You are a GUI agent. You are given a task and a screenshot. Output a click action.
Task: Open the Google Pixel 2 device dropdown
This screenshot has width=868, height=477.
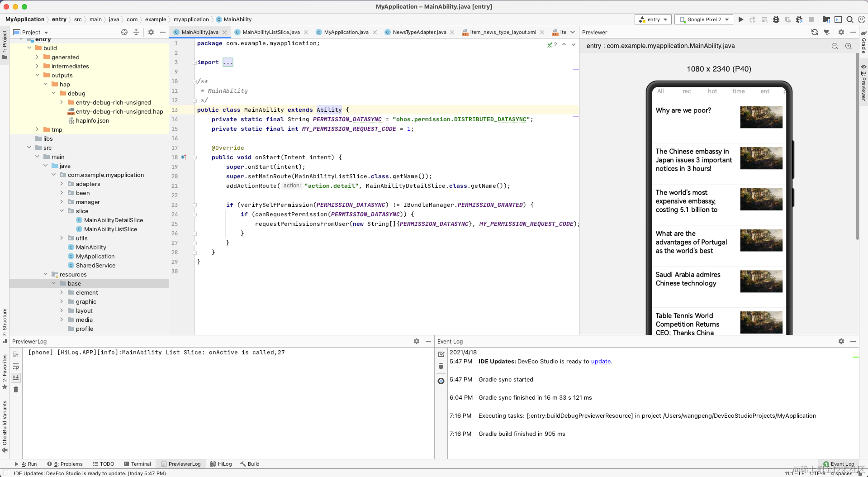point(704,19)
